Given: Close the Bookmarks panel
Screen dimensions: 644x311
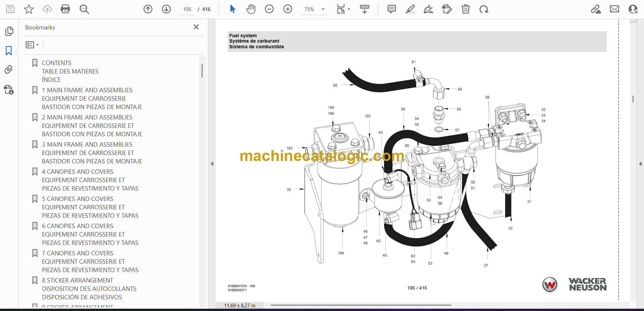Looking at the screenshot, I should tap(196, 27).
